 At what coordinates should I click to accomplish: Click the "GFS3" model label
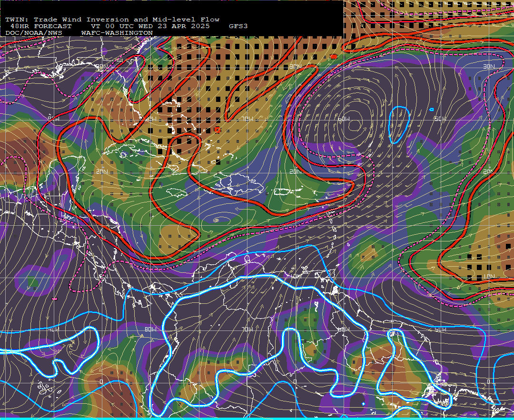(x=238, y=26)
